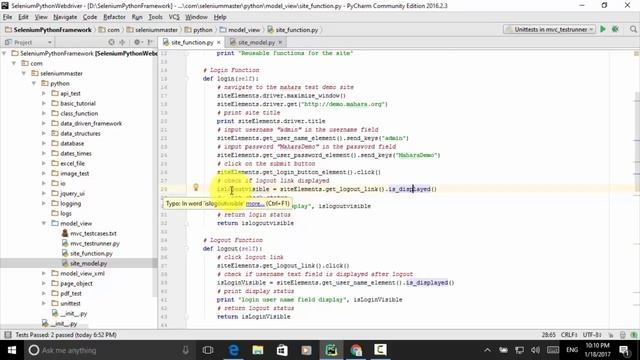Toggle tool window quick-access icon in status bar
The image size is (640, 360).
coord(7,335)
